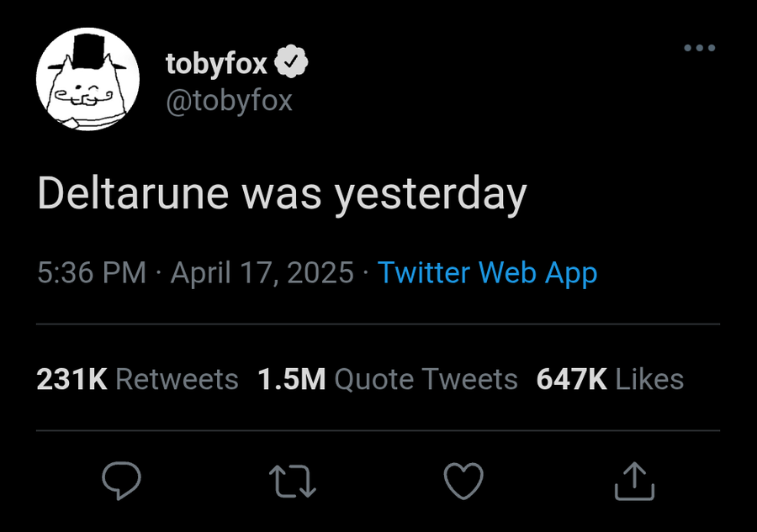Open the Quote Tweets label

click(426, 379)
